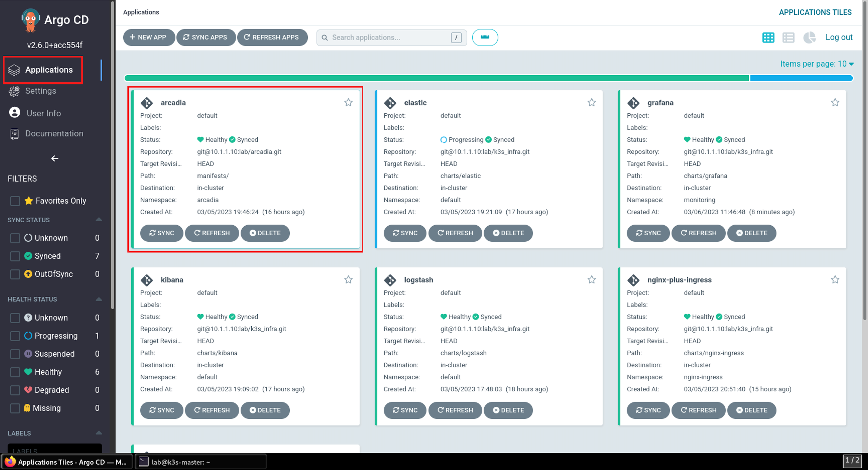
Task: Refresh the logstash application
Action: click(455, 410)
